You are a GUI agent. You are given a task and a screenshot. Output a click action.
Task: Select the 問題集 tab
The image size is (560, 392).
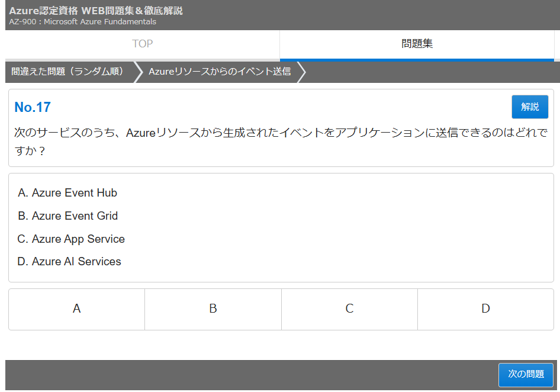pyautogui.click(x=417, y=44)
